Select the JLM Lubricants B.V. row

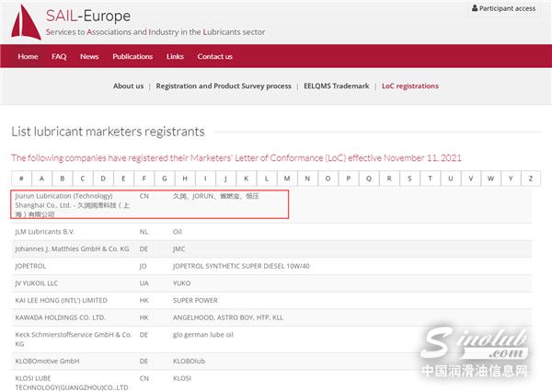[x=45, y=232]
